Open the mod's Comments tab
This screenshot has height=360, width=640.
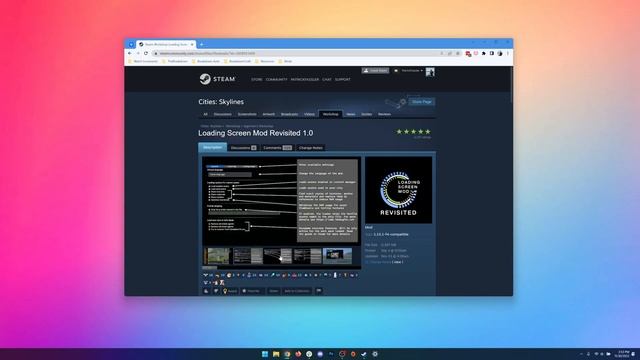pos(277,148)
